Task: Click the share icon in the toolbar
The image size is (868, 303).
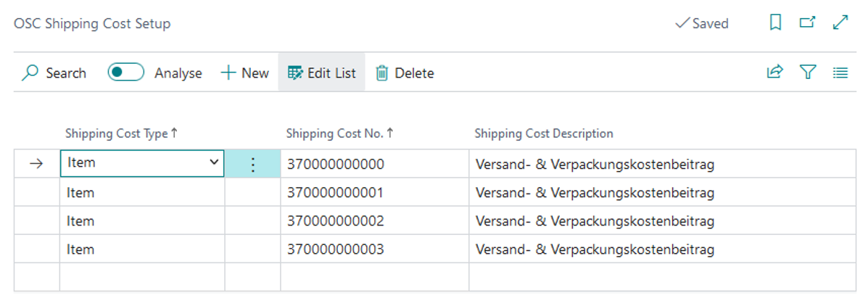Action: coord(775,72)
